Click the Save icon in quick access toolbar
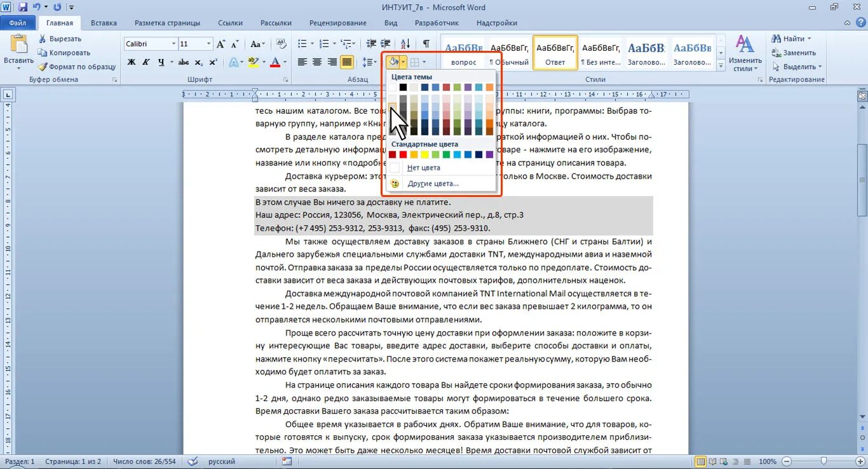 coord(23,8)
